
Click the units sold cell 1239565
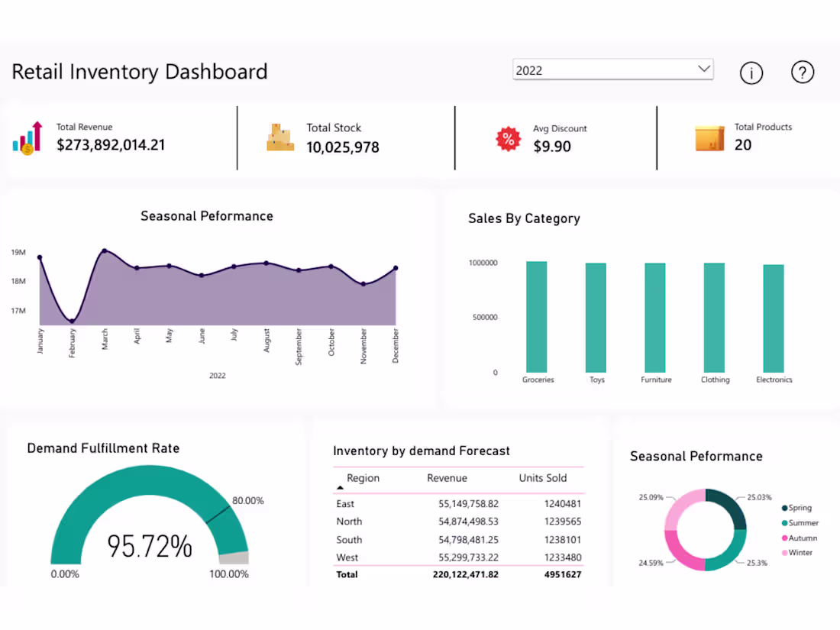click(x=563, y=522)
